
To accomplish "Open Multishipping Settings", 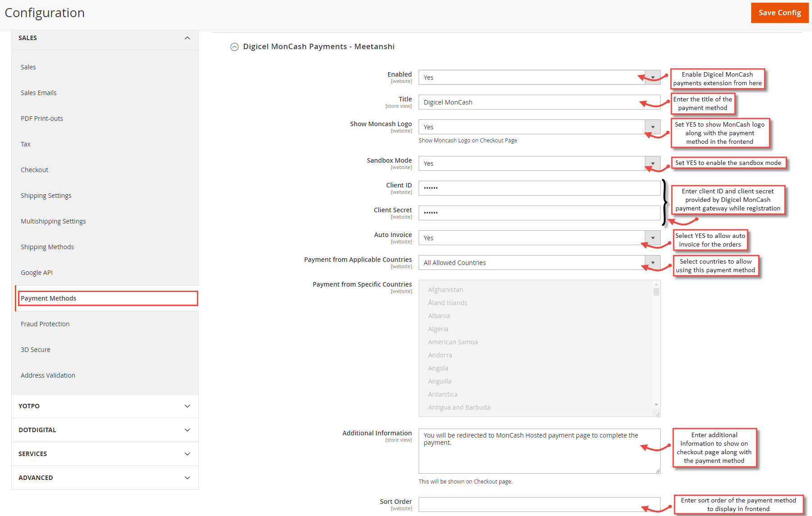I will click(53, 221).
